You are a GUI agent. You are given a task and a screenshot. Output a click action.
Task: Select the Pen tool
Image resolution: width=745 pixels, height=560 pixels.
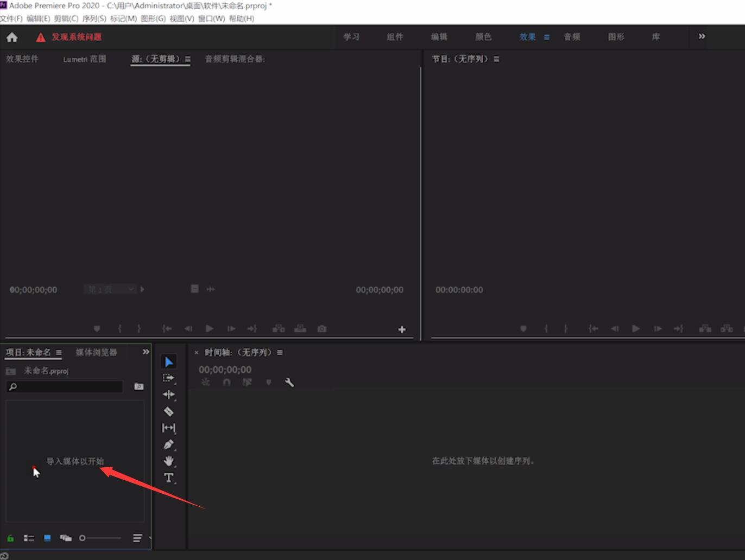pyautogui.click(x=169, y=444)
